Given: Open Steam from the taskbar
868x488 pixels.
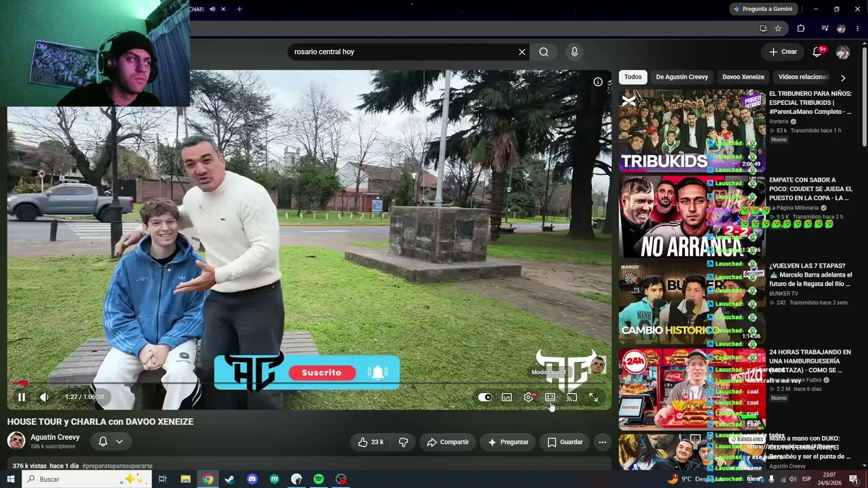Looking at the screenshot, I should (x=230, y=479).
